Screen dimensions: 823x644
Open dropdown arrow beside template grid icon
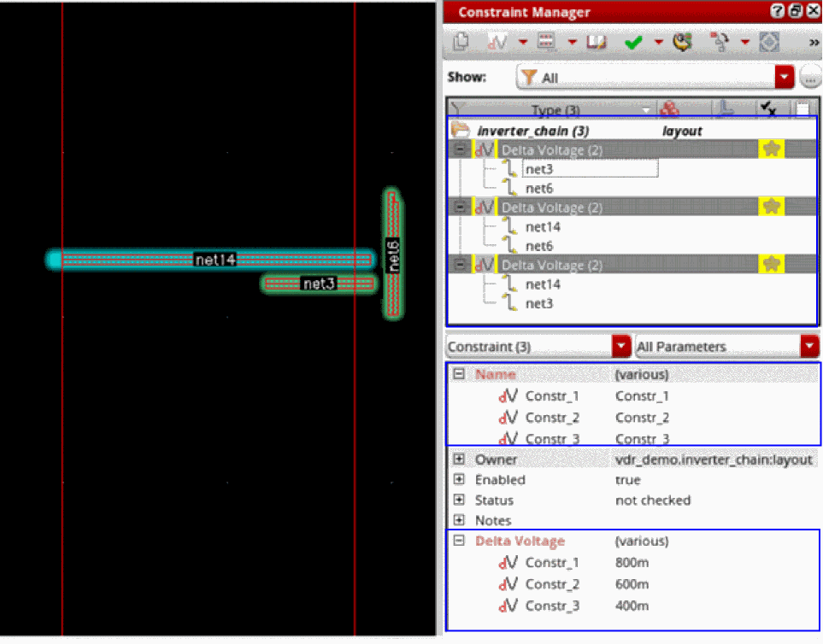pyautogui.click(x=572, y=42)
